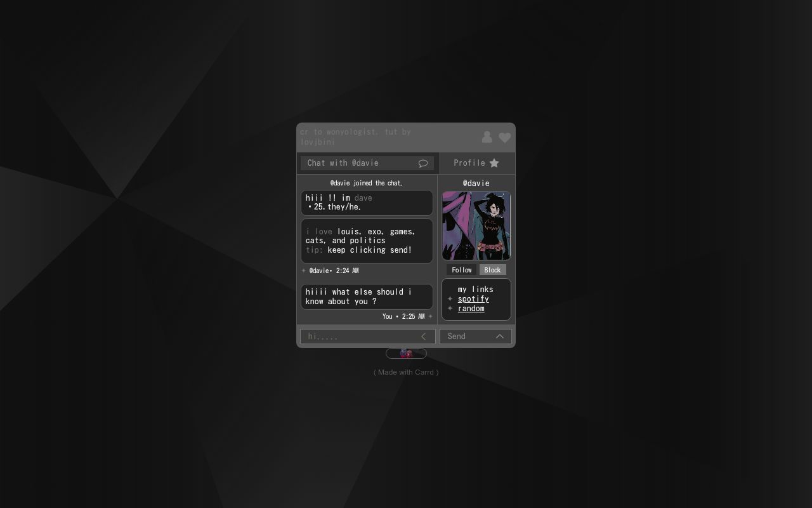This screenshot has width=812, height=508.
Task: Toggle Follow for @davie
Action: click(461, 270)
